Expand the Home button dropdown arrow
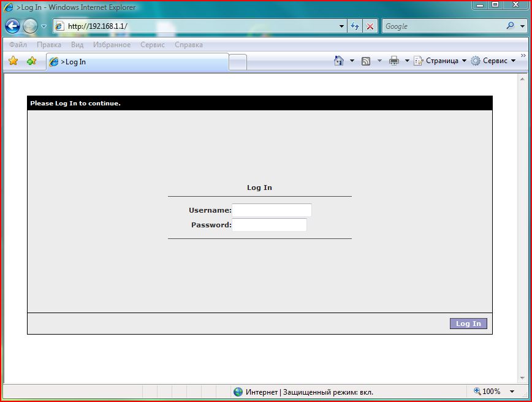 352,61
